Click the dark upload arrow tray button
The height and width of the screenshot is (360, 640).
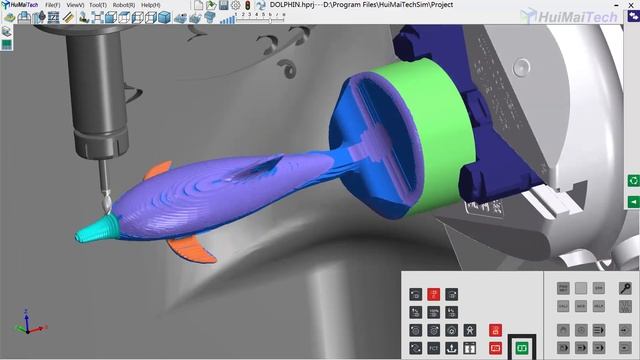coord(451,348)
